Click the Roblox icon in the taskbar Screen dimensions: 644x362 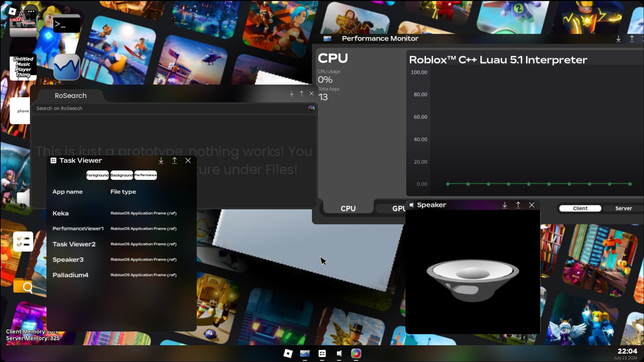tap(287, 354)
